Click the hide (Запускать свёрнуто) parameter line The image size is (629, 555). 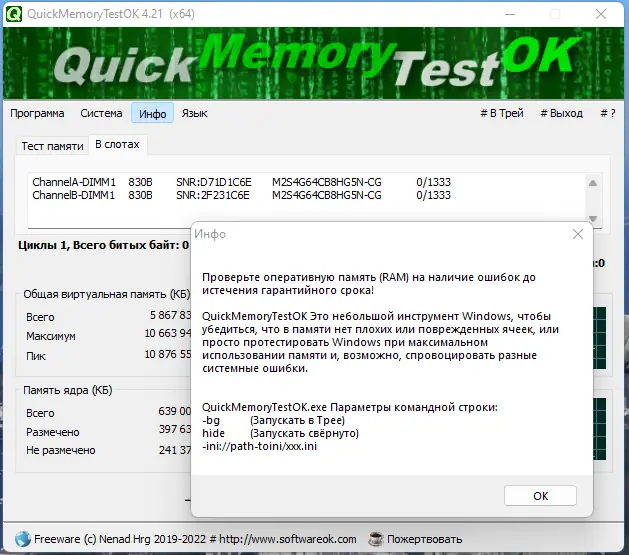280,433
